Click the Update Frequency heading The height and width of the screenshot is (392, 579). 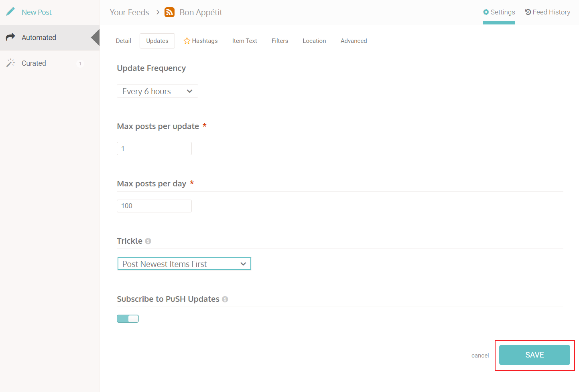click(151, 68)
